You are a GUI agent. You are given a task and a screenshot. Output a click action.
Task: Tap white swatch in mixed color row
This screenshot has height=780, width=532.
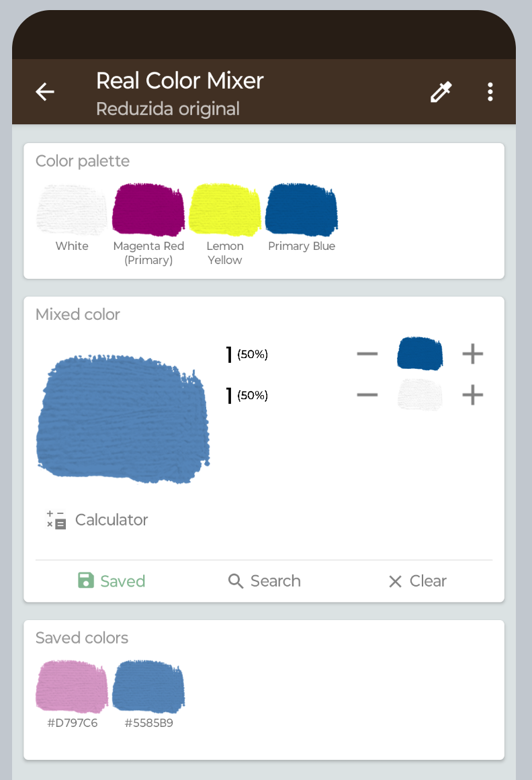tap(420, 395)
